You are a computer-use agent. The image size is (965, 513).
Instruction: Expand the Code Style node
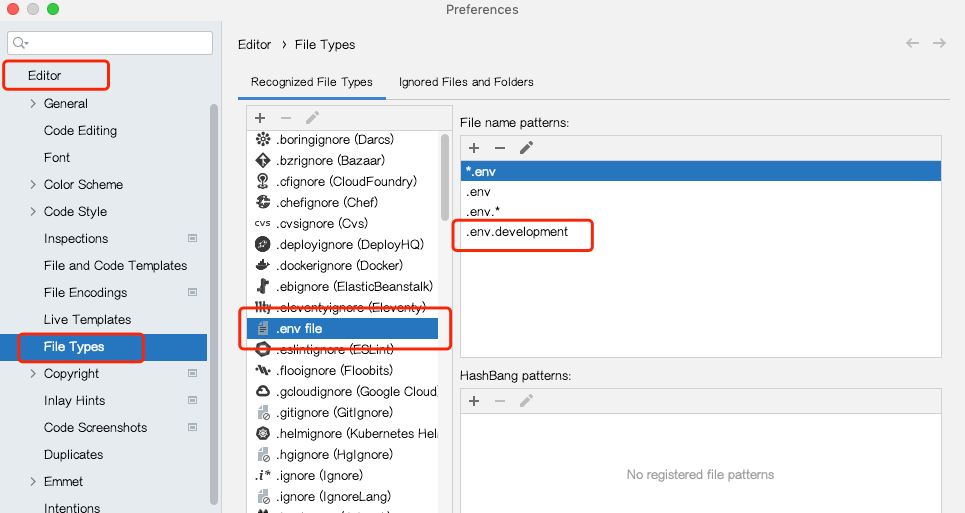tap(33, 212)
